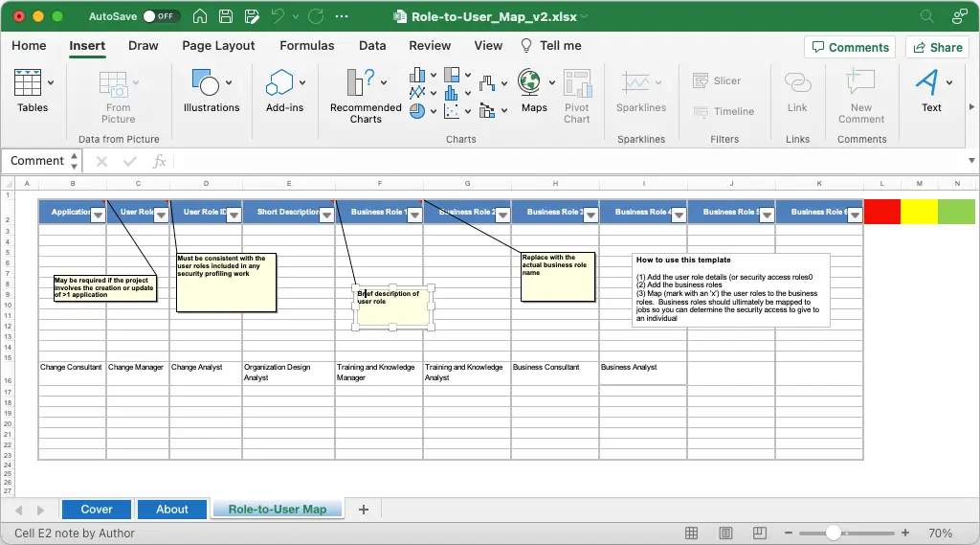Image resolution: width=980 pixels, height=545 pixels.
Task: Open the User Role column filter dropdown
Action: 161,216
